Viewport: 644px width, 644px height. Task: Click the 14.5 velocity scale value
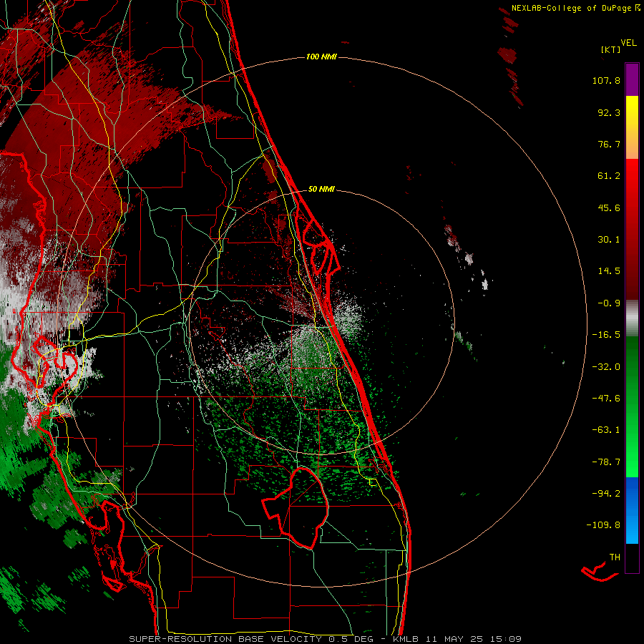[609, 271]
